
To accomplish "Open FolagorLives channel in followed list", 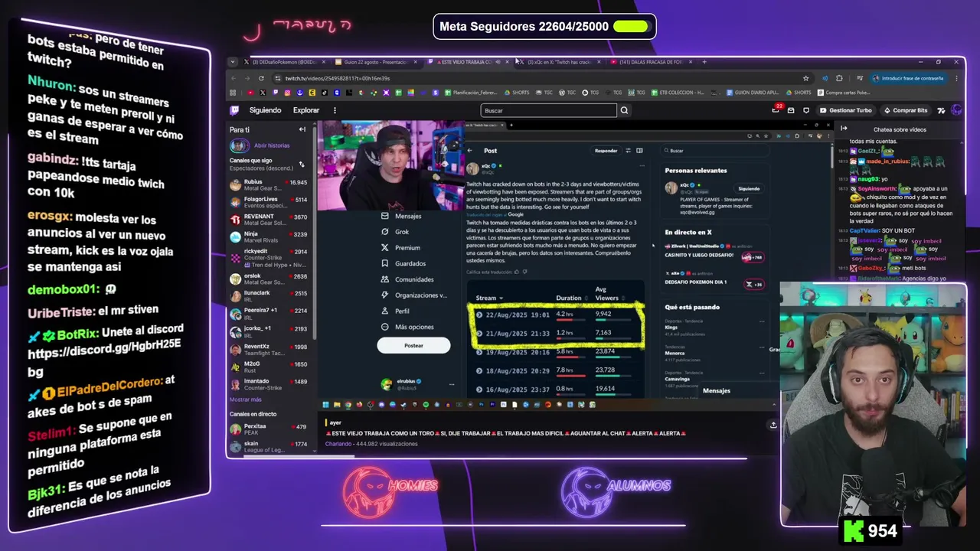I will point(268,202).
